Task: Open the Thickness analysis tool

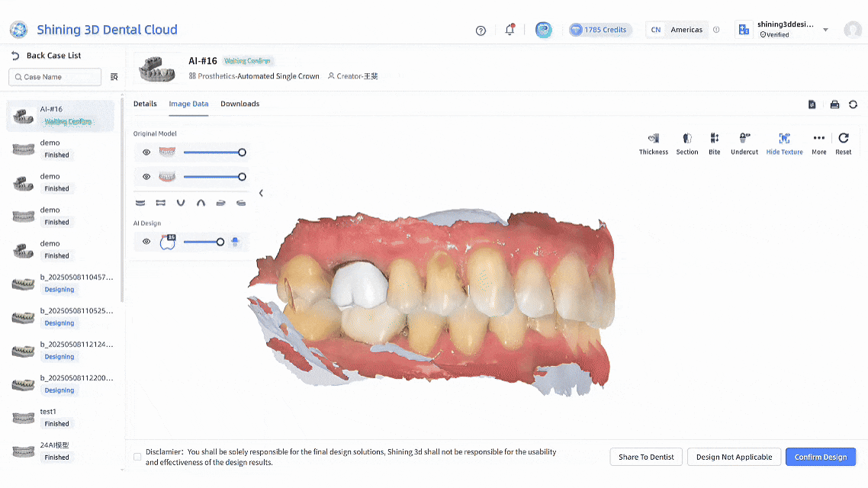Action: (x=653, y=143)
